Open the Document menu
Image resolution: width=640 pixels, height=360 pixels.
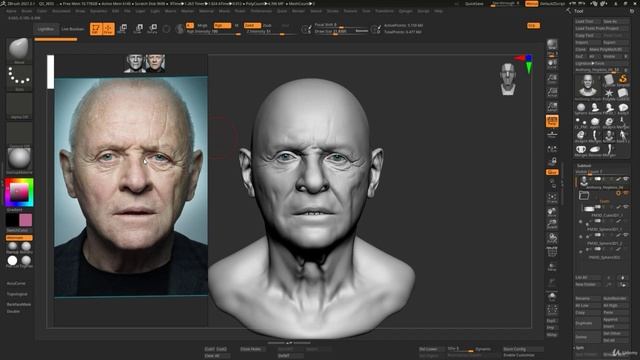[61, 11]
